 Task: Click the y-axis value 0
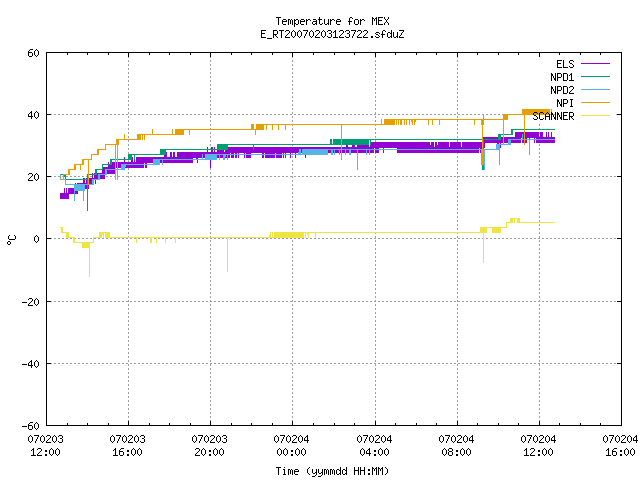coord(37,239)
